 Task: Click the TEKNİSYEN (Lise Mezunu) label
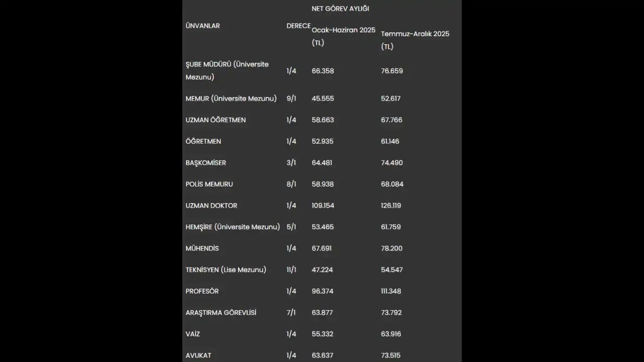pos(226,270)
